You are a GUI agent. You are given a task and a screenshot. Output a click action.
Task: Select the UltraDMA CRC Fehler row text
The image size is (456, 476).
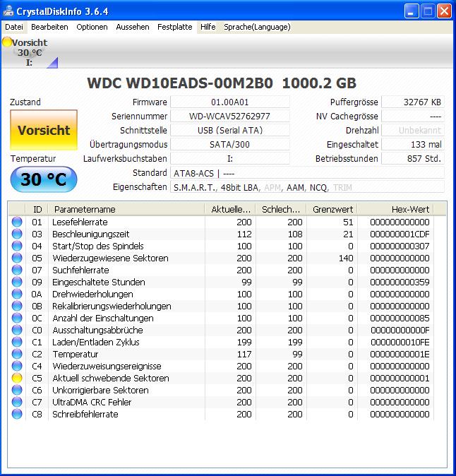92,402
